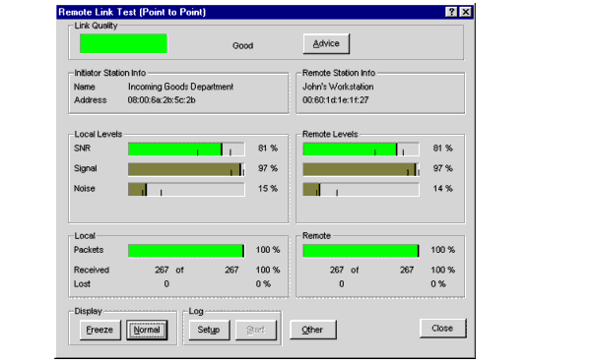This screenshot has width=594, height=364.
Task: Freeze the display
Action: tap(100, 330)
